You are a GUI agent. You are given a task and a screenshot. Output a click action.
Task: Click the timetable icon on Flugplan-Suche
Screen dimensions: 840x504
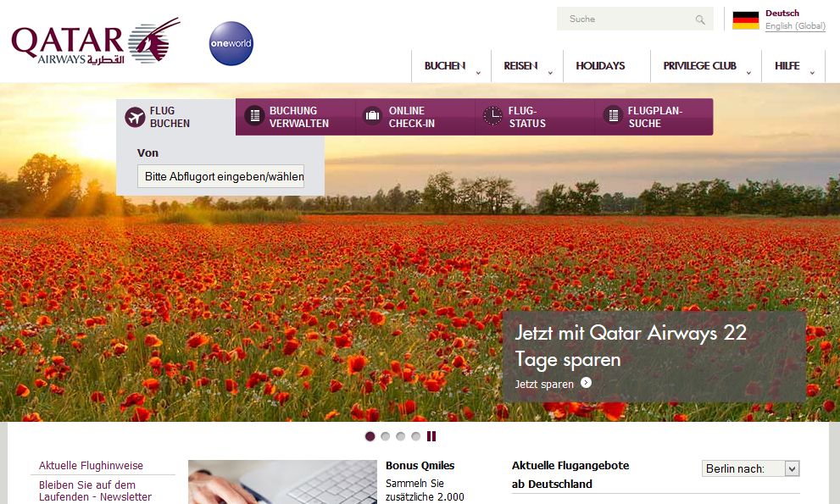click(x=613, y=115)
